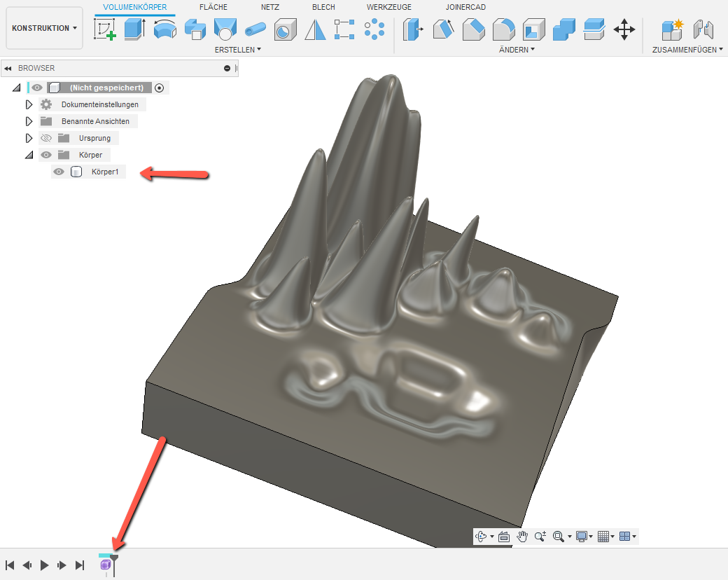Select the Chamfer tool
The image size is (728, 580).
coord(474,29)
